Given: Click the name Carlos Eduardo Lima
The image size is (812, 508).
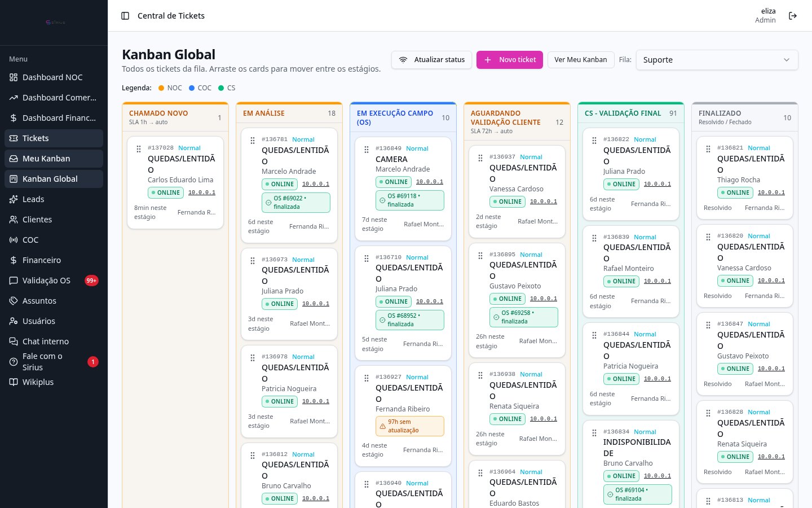Looking at the screenshot, I should coord(180,180).
